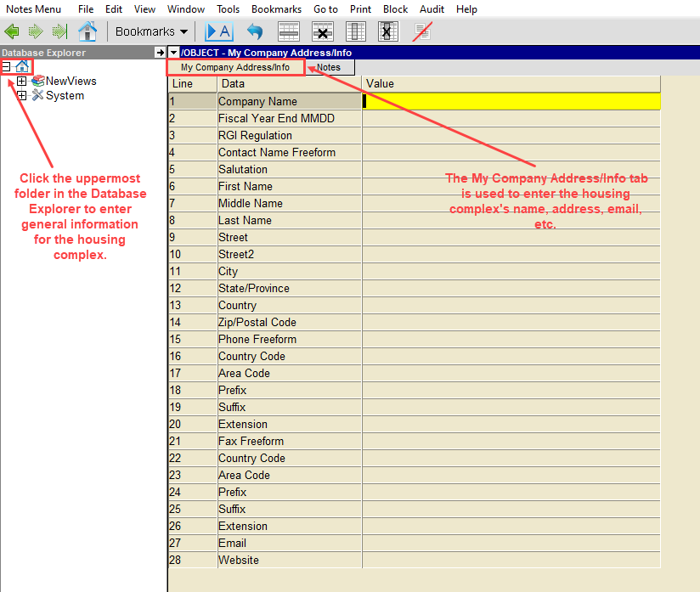Expand the NewViews tree node
This screenshot has height=592, width=700.
click(21, 82)
